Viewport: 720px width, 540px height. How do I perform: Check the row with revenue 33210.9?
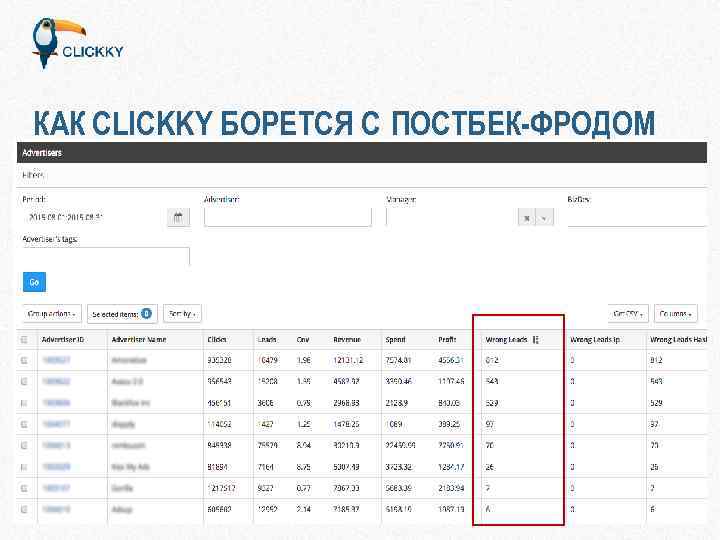(x=24, y=445)
